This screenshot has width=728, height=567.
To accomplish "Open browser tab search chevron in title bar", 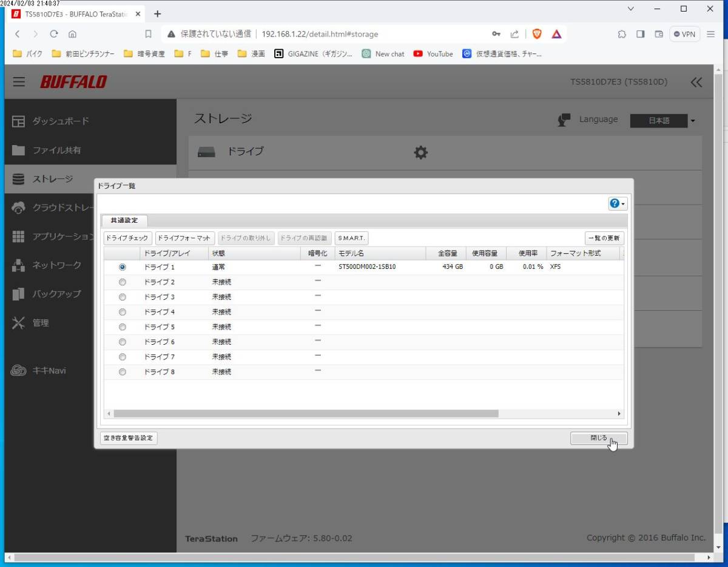I will [630, 8].
